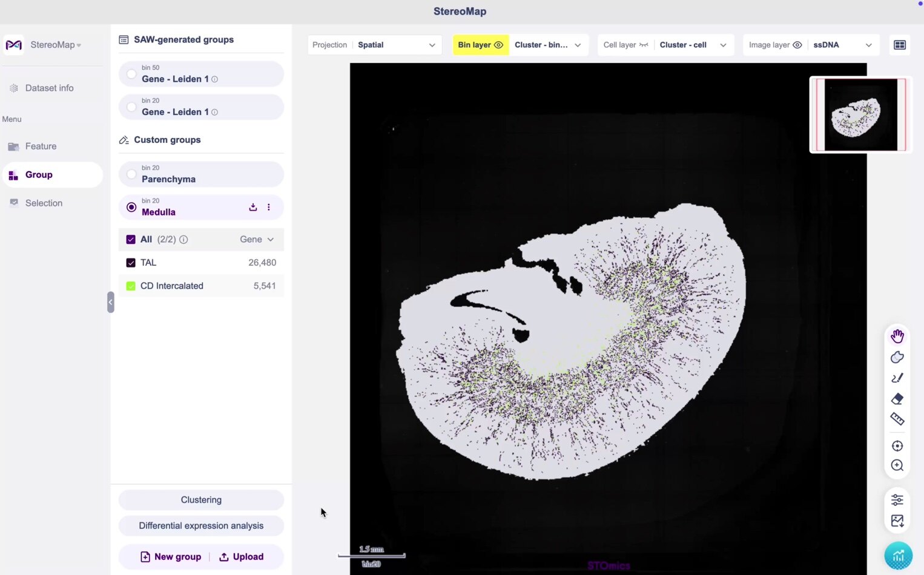Click the Upload button

pyautogui.click(x=242, y=557)
